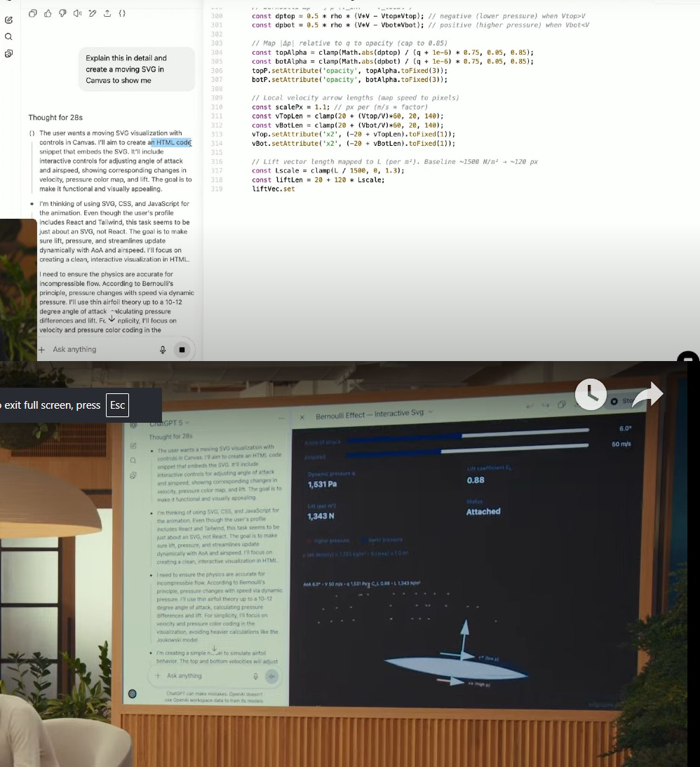700x767 pixels.
Task: Click the share upload arrow icon
Action: tap(107, 14)
